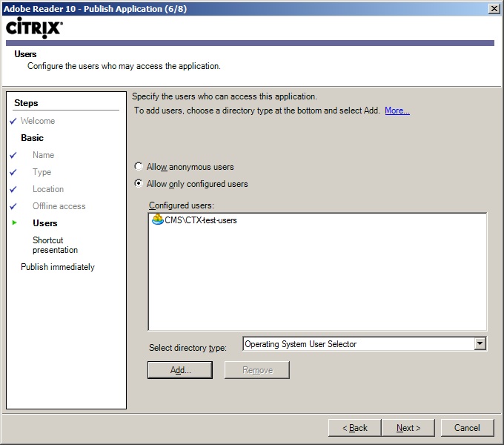This screenshot has height=445, width=504.
Task: Select the CMS\CTX-test-users entry
Action: [x=201, y=220]
